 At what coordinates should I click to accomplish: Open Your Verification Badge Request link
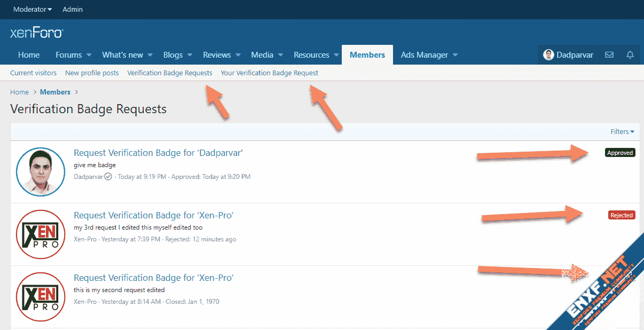pyautogui.click(x=269, y=73)
